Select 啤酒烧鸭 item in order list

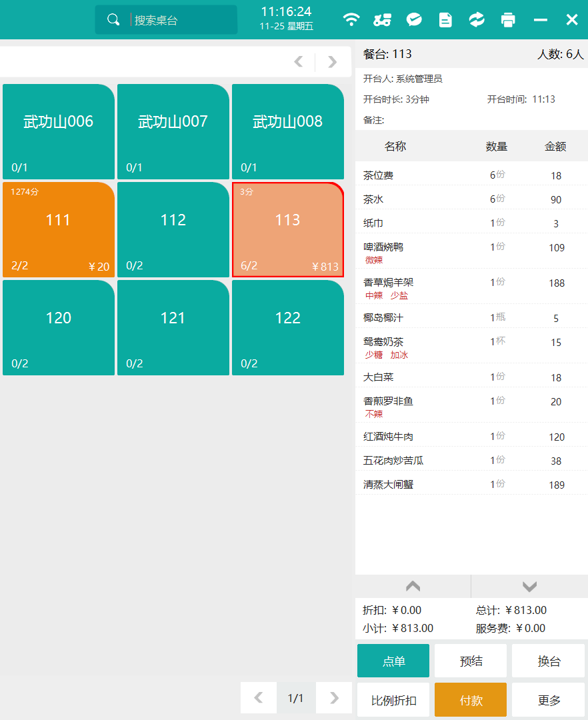point(383,247)
